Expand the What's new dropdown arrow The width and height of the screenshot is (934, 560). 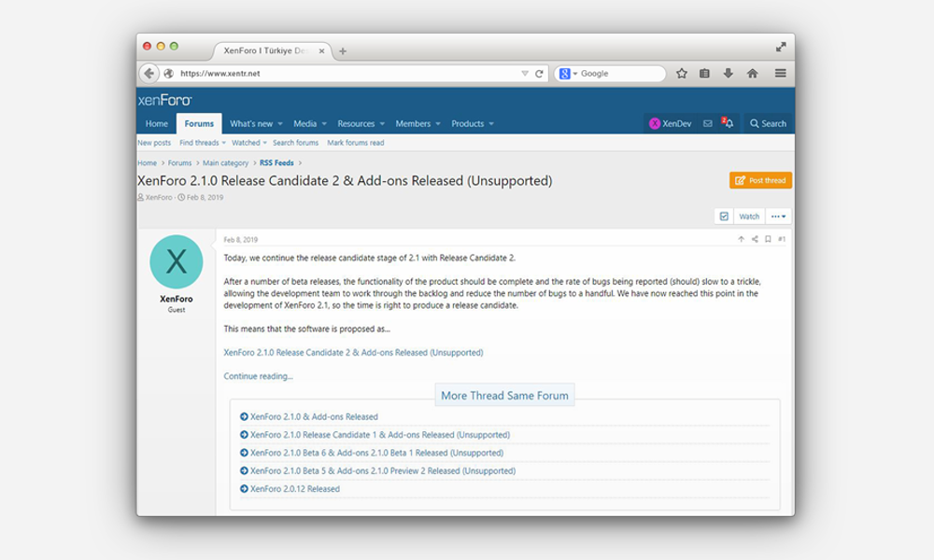coord(280,124)
